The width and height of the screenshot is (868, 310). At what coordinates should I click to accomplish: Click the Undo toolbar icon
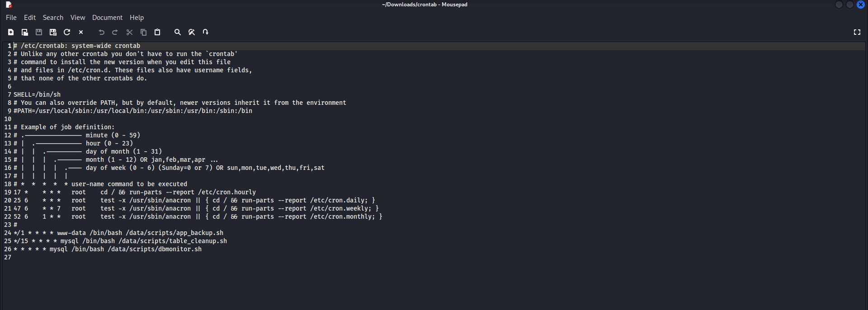(x=101, y=32)
